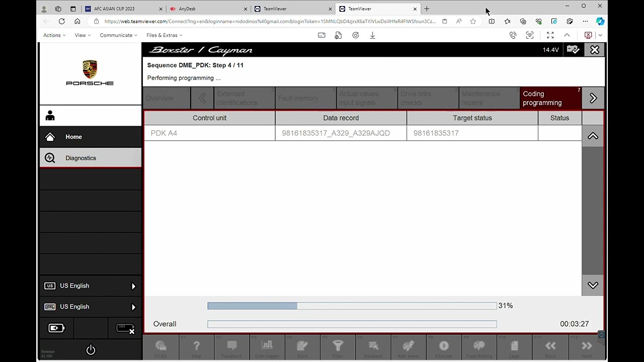Viewport: 644px width, 362px height.
Task: Click the Porsche crest logo
Action: (90, 69)
